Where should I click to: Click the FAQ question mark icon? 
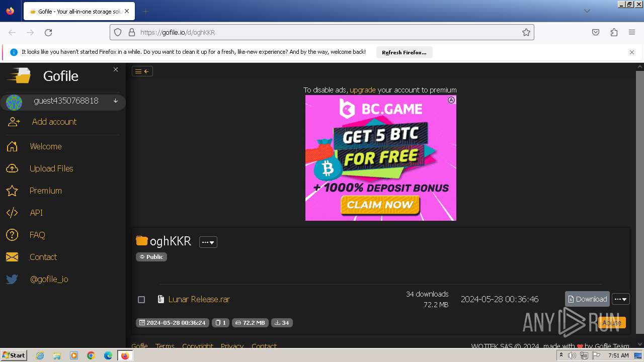12,235
